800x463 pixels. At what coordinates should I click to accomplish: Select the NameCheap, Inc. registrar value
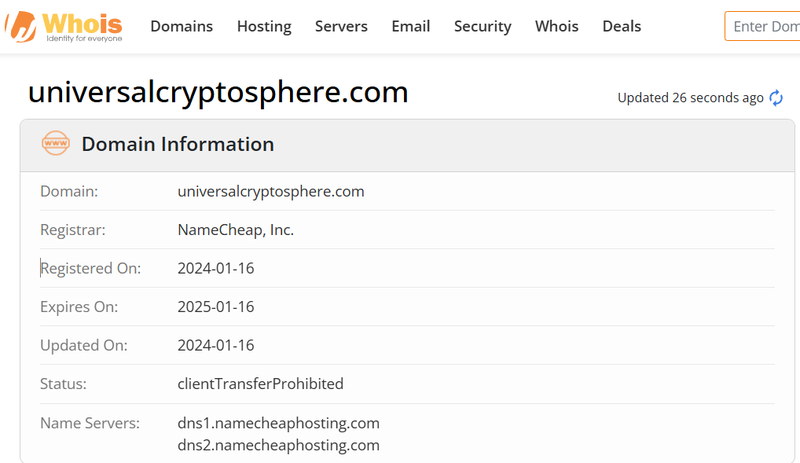point(236,230)
